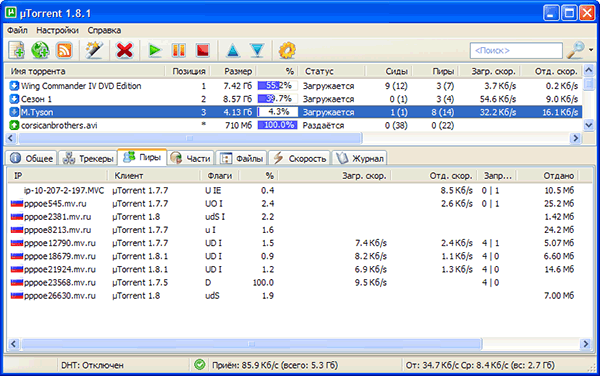Click Wing Commander 55.2% progress bar
This screenshot has height=376, width=600.
click(x=277, y=86)
